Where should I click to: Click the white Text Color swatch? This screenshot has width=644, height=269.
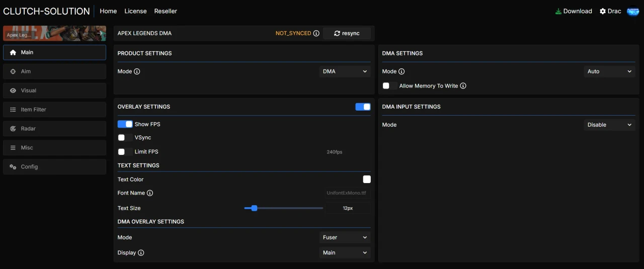pos(367,180)
